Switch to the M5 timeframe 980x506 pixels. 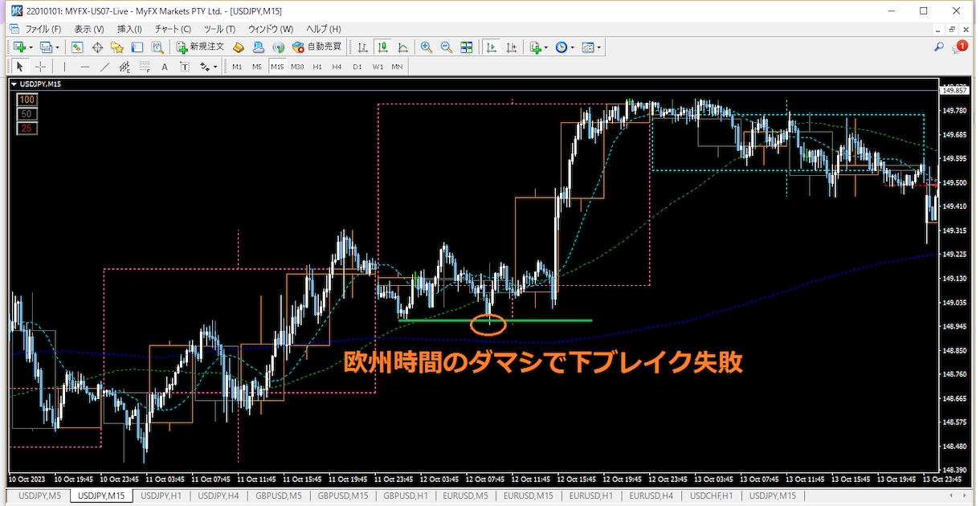point(257,67)
